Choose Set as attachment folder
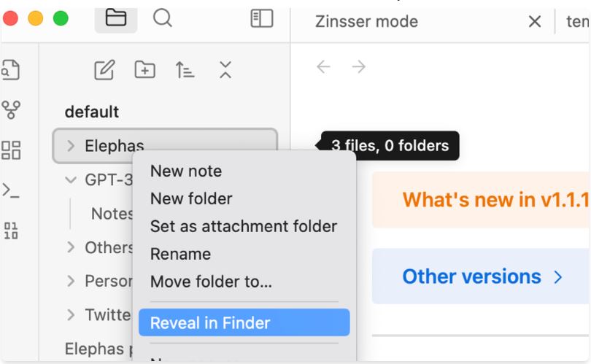This screenshot has width=591, height=364. point(244,226)
